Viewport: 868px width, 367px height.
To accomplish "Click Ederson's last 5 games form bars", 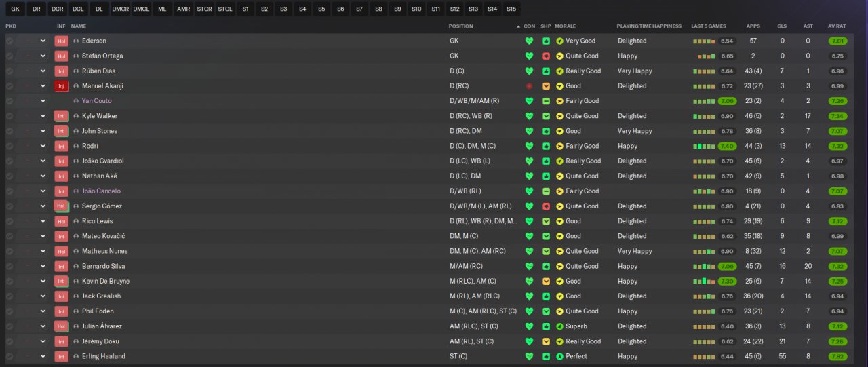I will pos(704,41).
